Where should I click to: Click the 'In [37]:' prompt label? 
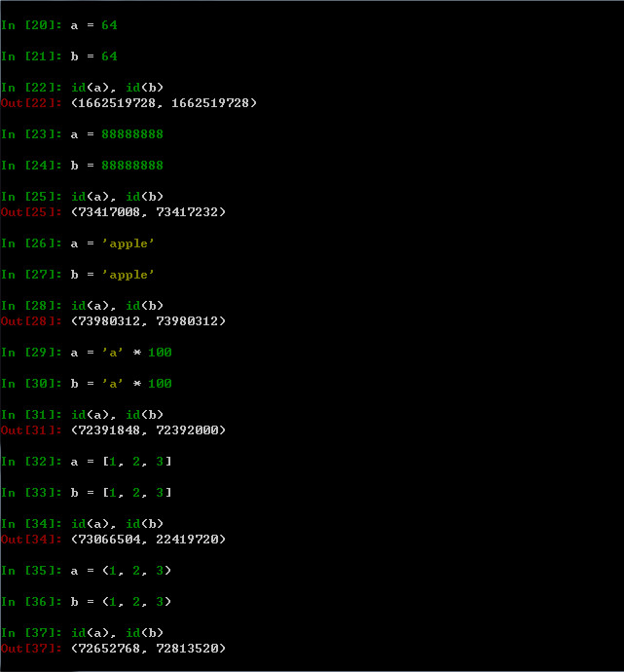[31, 633]
